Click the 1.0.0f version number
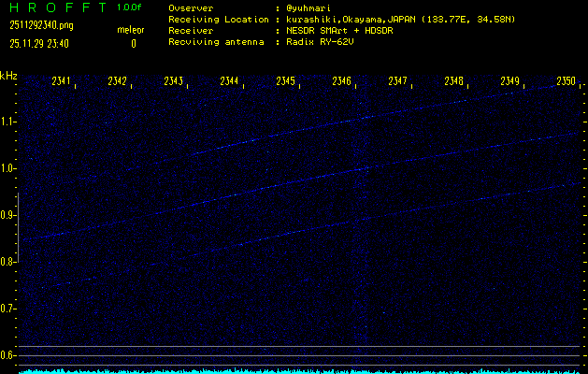Image resolution: width=588 pixels, height=374 pixels. click(x=130, y=7)
